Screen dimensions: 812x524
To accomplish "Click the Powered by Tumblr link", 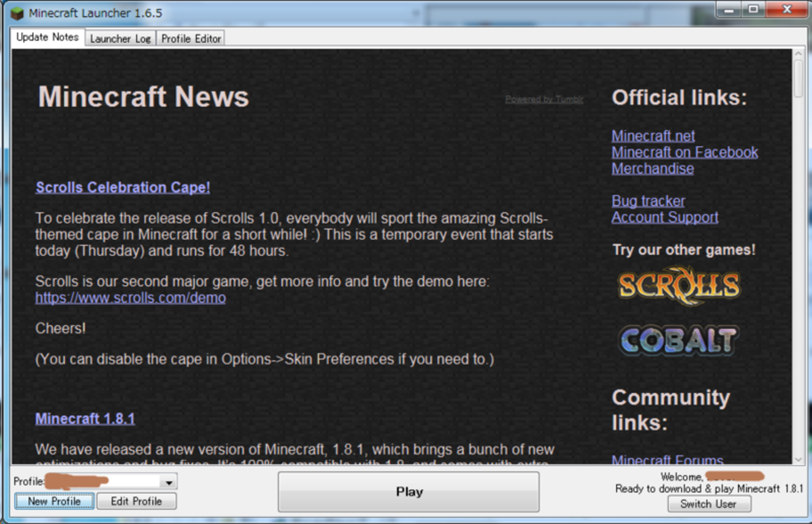I will point(544,99).
